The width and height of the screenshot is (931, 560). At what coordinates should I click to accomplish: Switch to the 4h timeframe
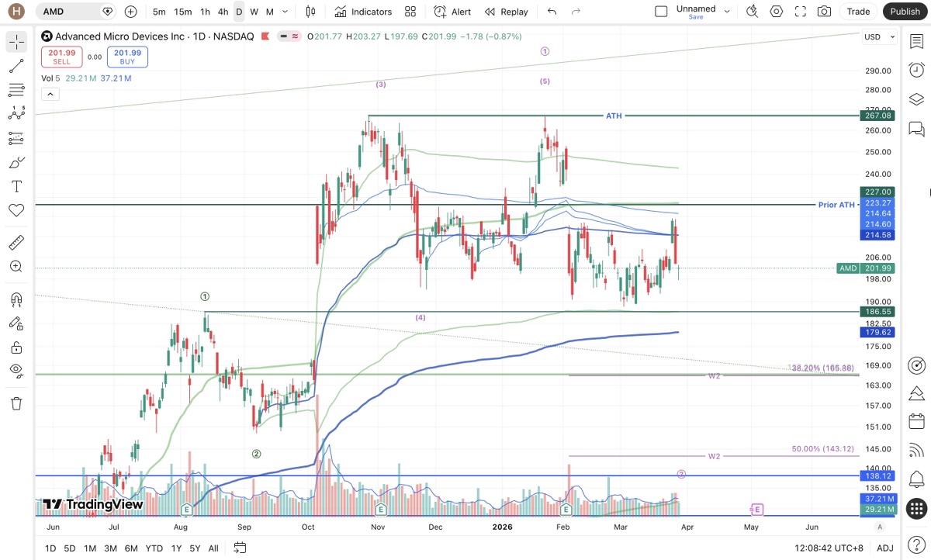223,12
